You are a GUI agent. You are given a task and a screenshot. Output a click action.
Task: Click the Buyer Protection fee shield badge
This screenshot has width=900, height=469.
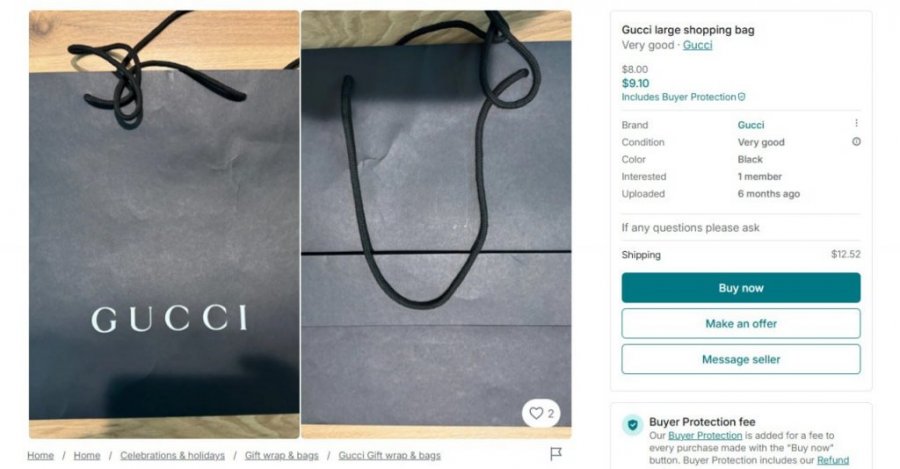(633, 425)
